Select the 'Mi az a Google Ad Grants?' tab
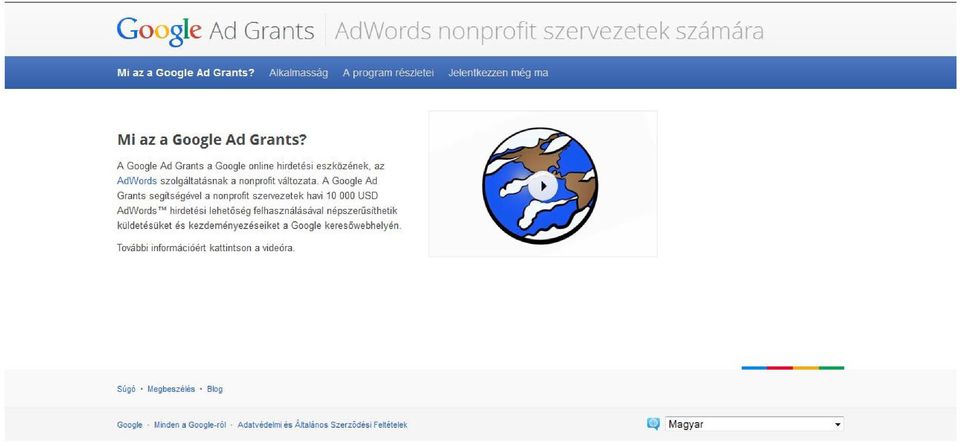Viewport: 960px width, 442px height. coord(186,73)
